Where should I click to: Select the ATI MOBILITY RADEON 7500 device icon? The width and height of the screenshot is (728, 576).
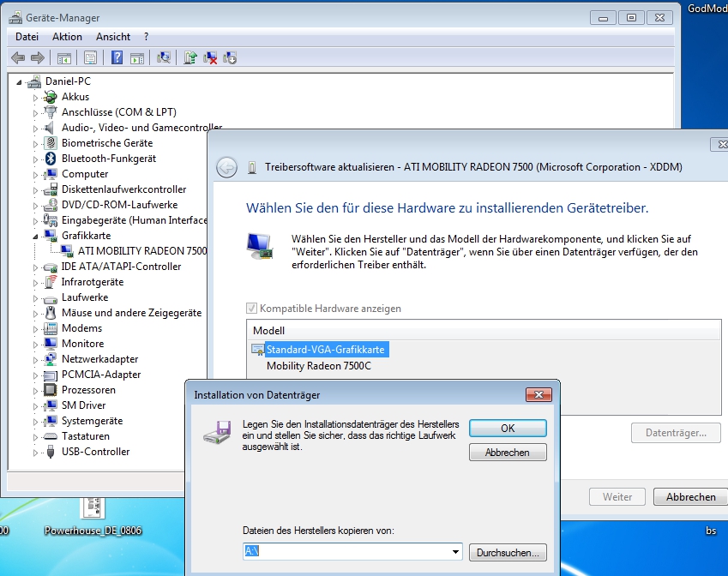point(66,250)
